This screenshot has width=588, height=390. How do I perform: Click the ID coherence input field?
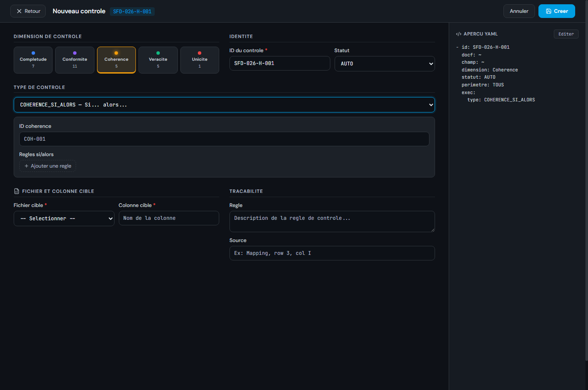pyautogui.click(x=224, y=139)
